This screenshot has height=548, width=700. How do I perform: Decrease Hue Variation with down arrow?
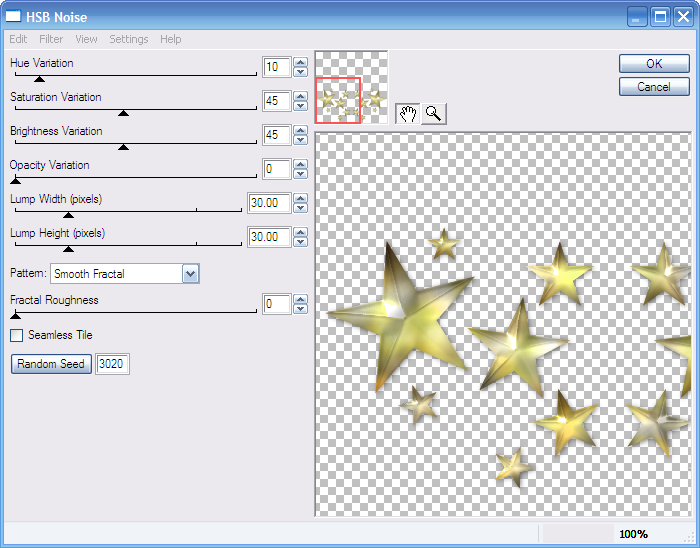(x=301, y=71)
